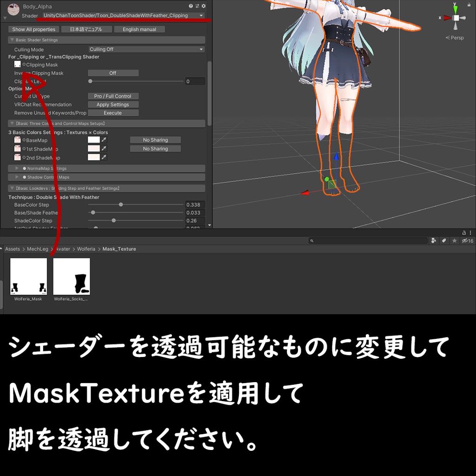Click the ShadeColor Step value 0.26
Viewport: 476px width, 476px height.
[195, 221]
